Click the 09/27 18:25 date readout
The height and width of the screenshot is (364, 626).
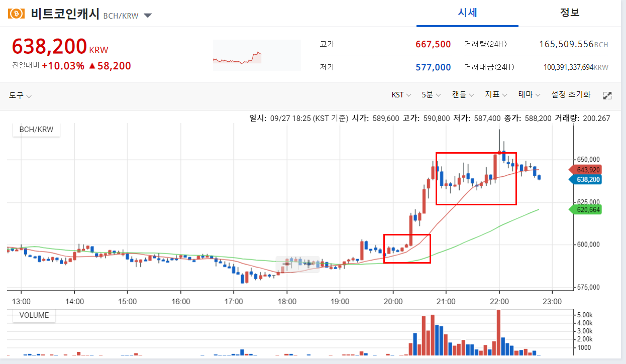pos(309,118)
